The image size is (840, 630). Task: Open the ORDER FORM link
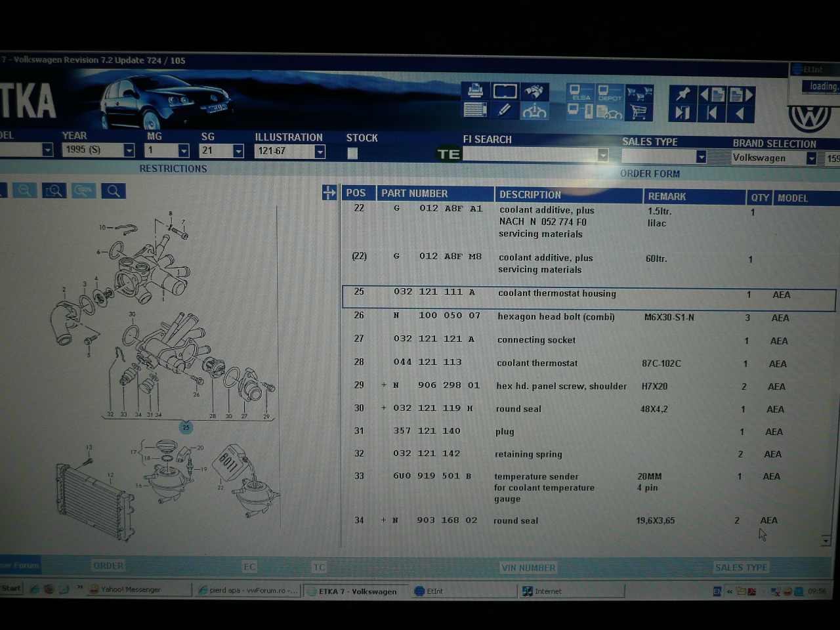pyautogui.click(x=650, y=173)
